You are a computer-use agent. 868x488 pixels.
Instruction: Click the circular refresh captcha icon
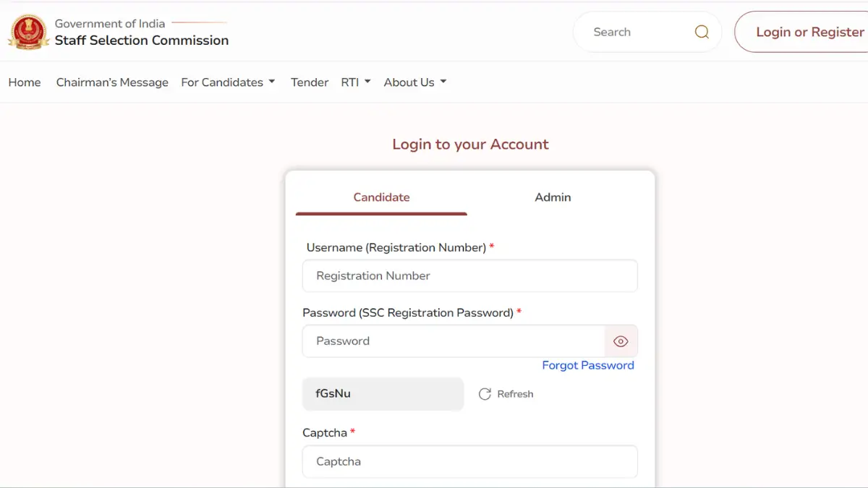pyautogui.click(x=485, y=394)
